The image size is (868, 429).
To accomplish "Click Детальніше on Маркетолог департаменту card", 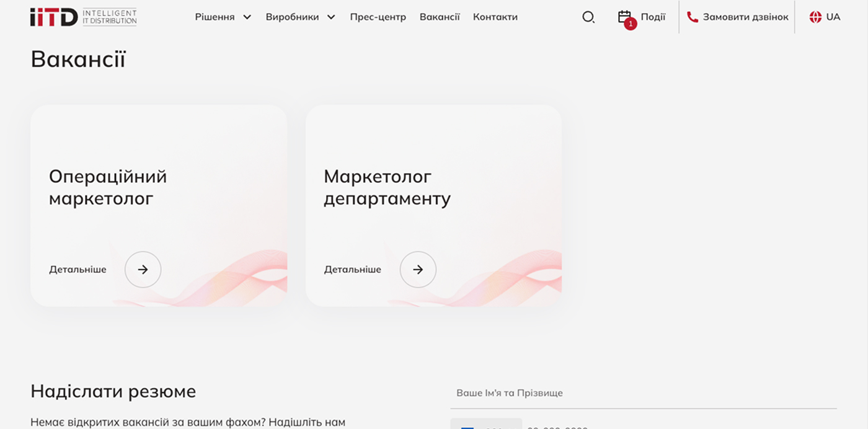I will coord(352,270).
